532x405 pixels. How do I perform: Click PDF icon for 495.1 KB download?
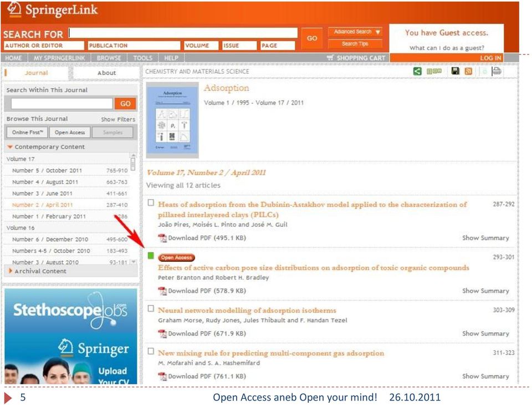162,238
